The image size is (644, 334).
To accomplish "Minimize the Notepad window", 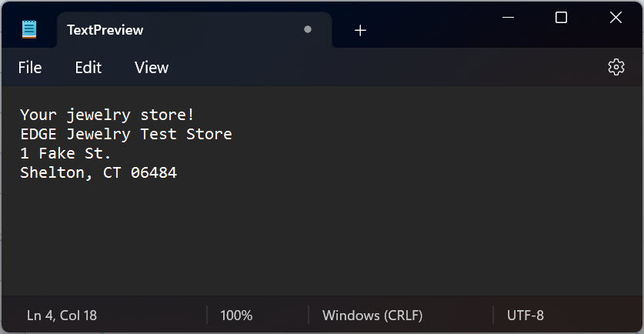I will point(507,18).
